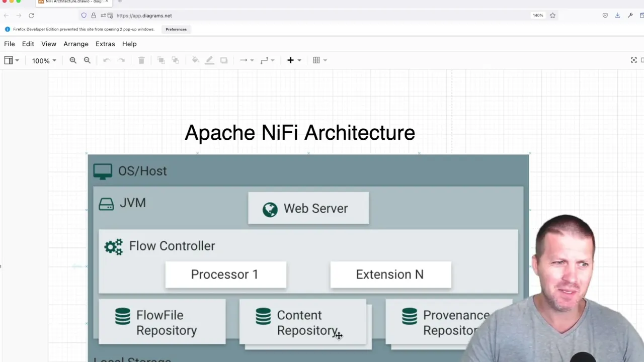Image resolution: width=644 pixels, height=362 pixels.
Task: Select the FlowFile Repository box
Action: coord(162,322)
